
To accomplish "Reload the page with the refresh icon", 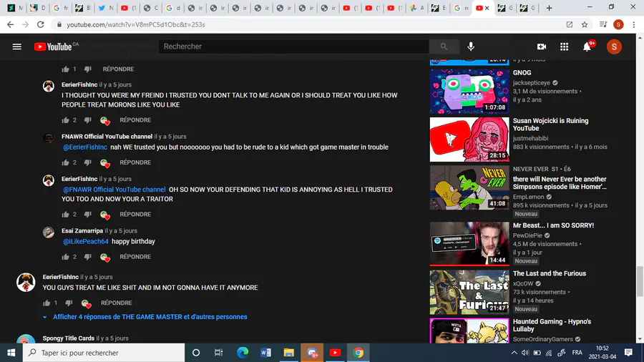I will (x=40, y=24).
